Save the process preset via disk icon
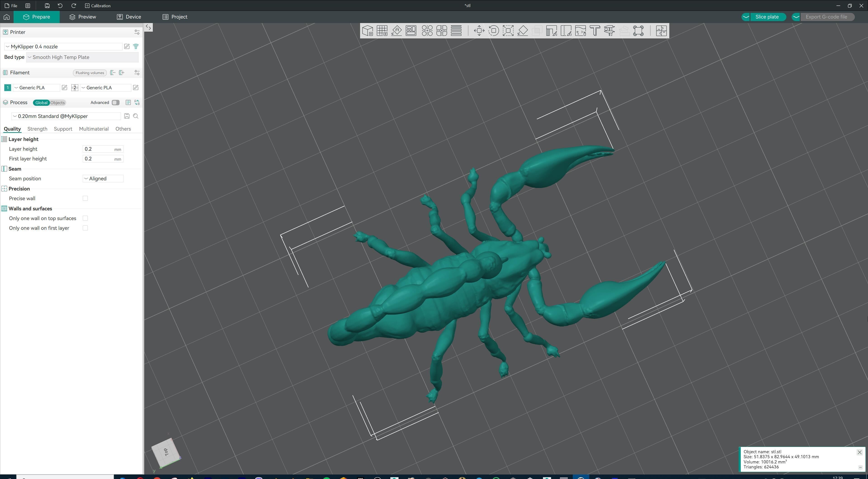The width and height of the screenshot is (868, 479). (x=127, y=116)
